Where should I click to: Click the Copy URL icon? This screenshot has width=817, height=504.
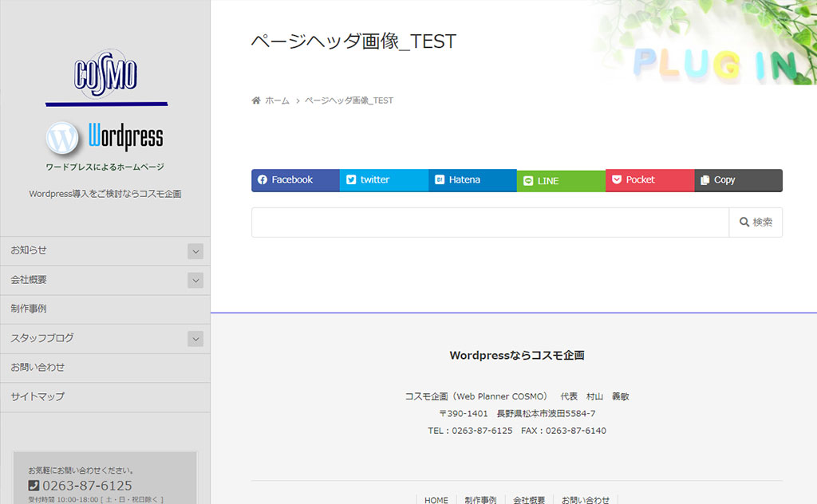coord(705,180)
